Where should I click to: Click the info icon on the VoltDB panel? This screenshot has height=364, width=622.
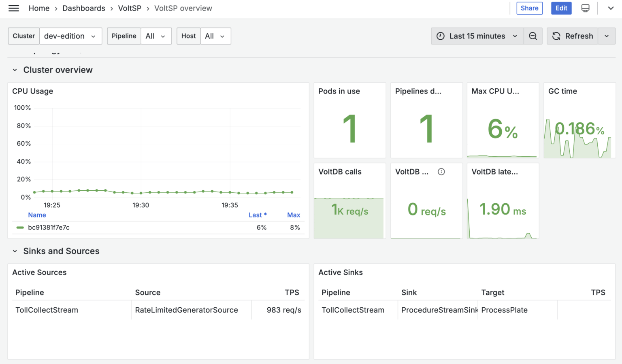click(441, 172)
